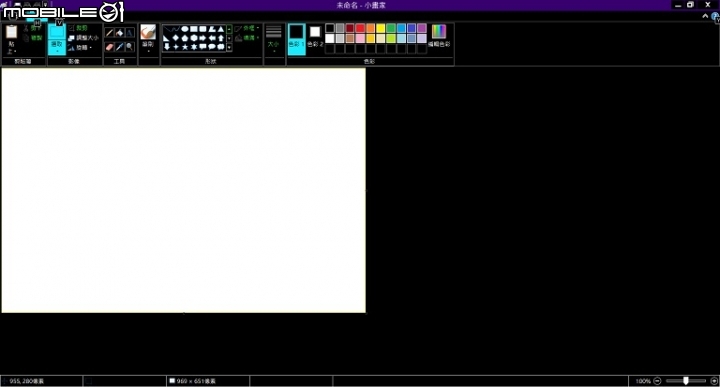
Task: Pick the pink palette swatch
Action: click(x=360, y=38)
